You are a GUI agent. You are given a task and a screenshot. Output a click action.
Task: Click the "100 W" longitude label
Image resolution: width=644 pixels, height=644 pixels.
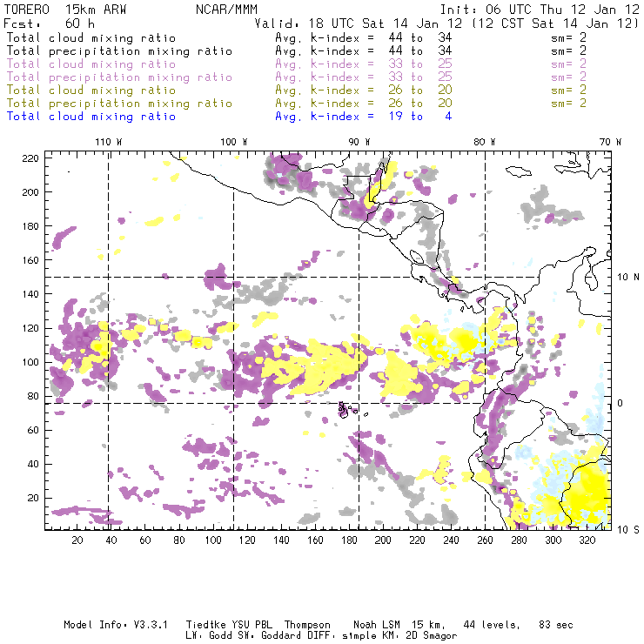tap(234, 142)
